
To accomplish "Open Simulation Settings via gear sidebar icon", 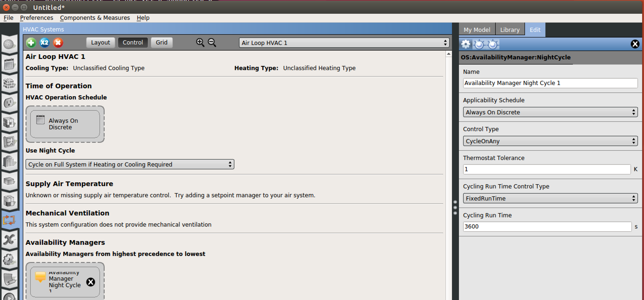I will tap(10, 259).
